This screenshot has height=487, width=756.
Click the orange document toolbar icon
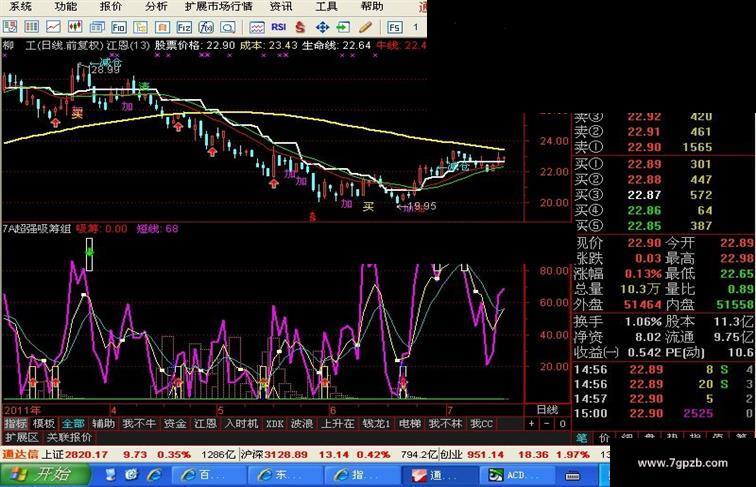coord(162,27)
